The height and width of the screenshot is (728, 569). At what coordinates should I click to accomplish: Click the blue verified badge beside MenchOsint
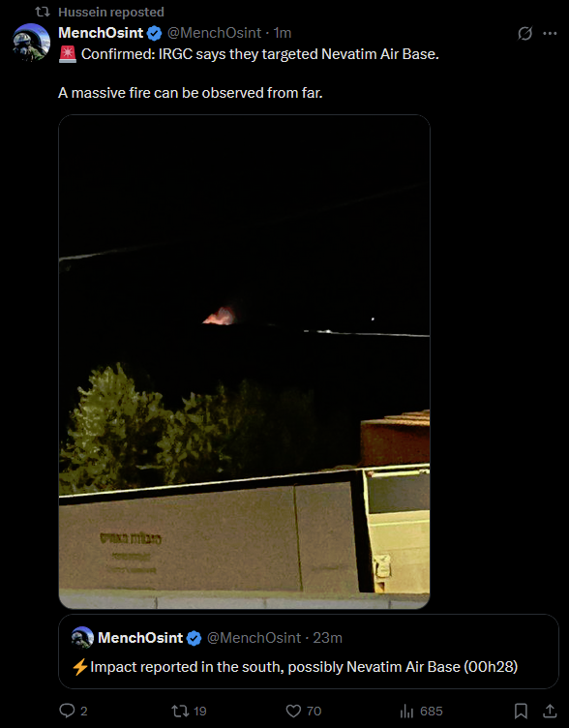155,34
